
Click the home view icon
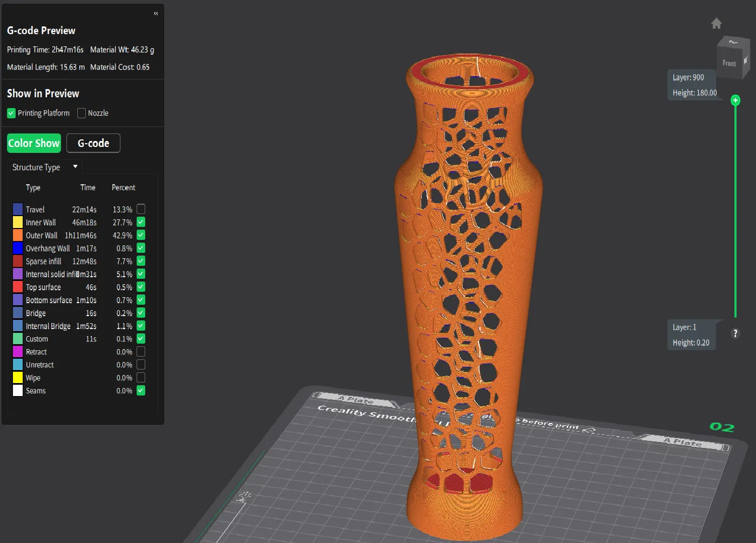coord(716,23)
